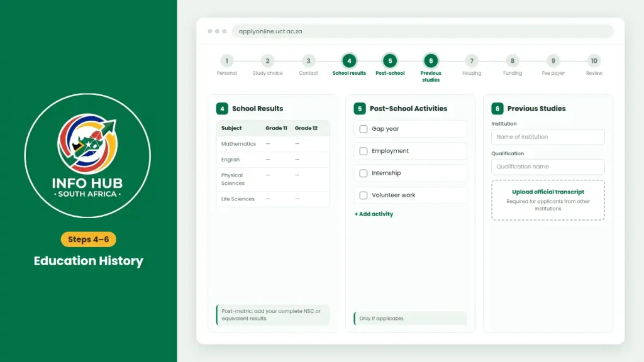Tick the Internship checkbox
The image size is (644, 362).
pos(364,173)
